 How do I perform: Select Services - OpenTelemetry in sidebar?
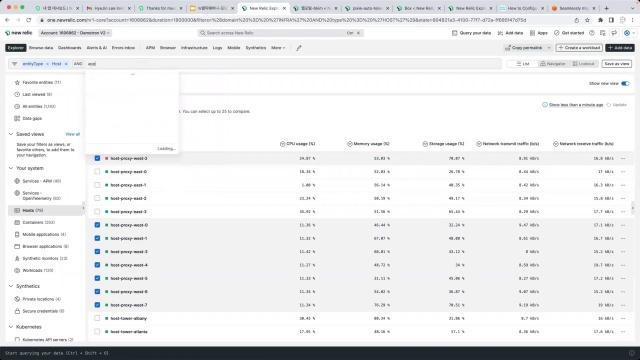click(38, 196)
